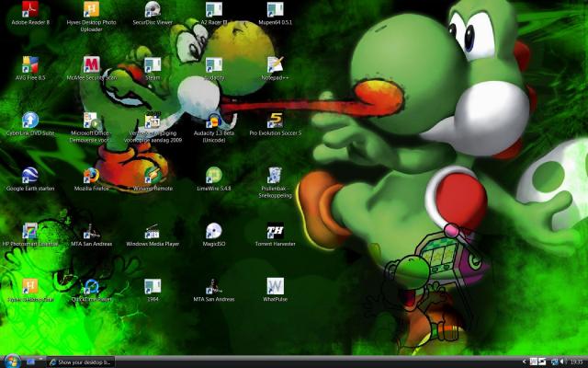Open the AVG Free 8.5 icon

point(30,64)
